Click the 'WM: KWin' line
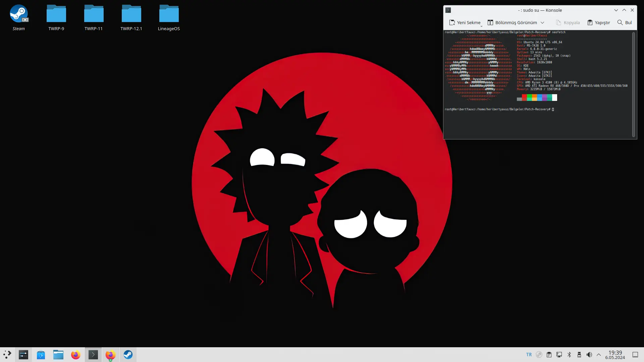The image size is (644, 362). coord(524,69)
